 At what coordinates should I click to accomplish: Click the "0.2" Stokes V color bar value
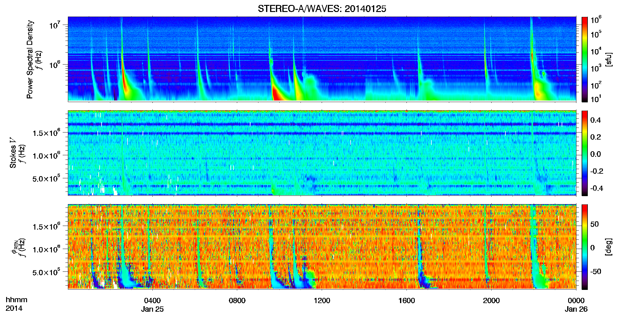click(595, 137)
